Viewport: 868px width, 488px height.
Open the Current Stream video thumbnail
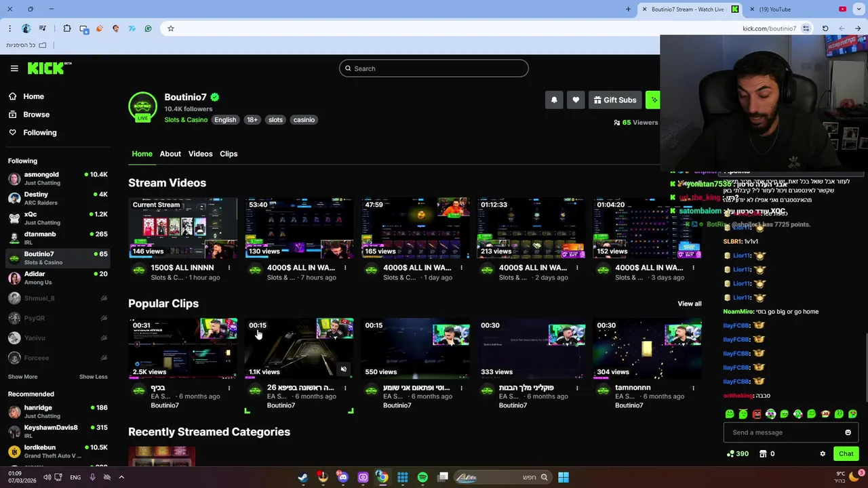pyautogui.click(x=183, y=228)
